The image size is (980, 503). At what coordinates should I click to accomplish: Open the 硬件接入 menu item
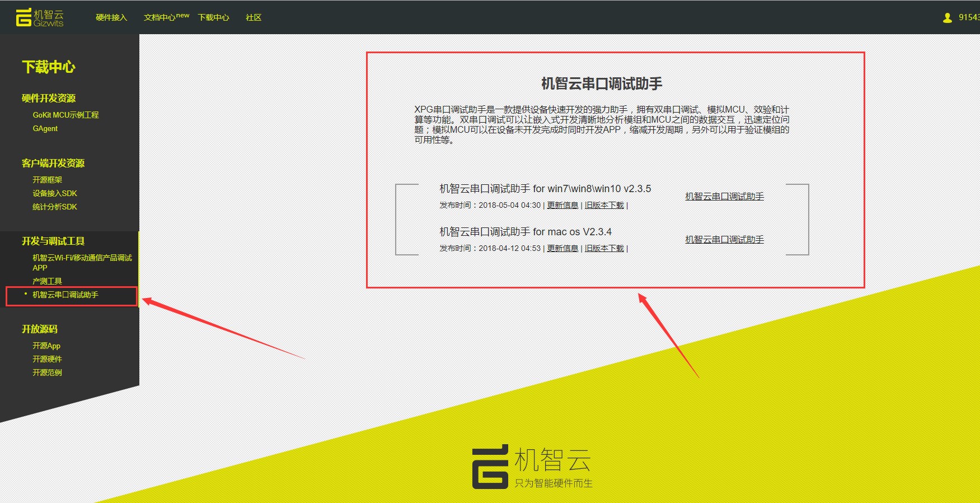[111, 18]
